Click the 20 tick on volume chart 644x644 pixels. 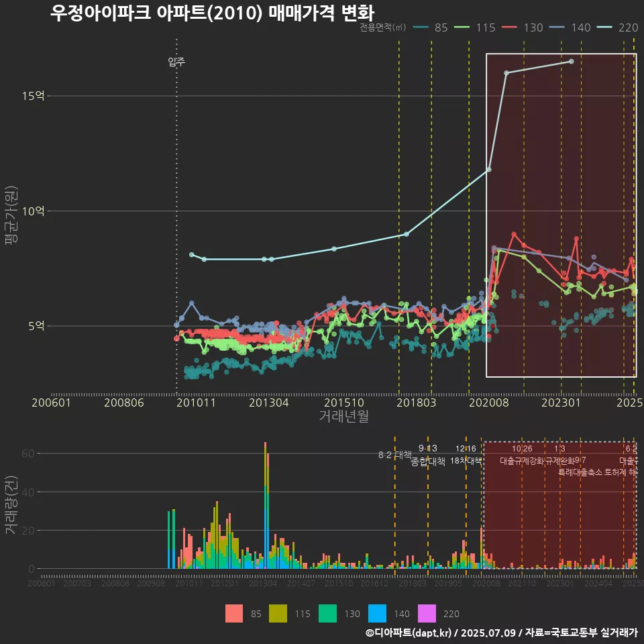(28, 530)
